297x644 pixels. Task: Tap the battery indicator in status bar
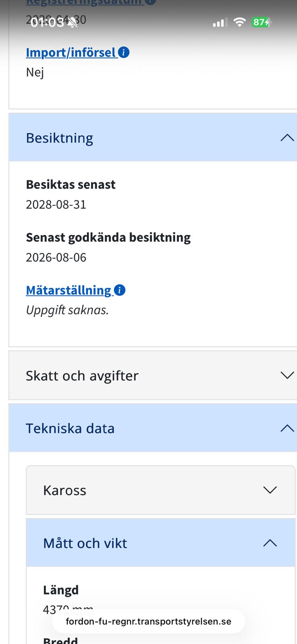coord(262,22)
